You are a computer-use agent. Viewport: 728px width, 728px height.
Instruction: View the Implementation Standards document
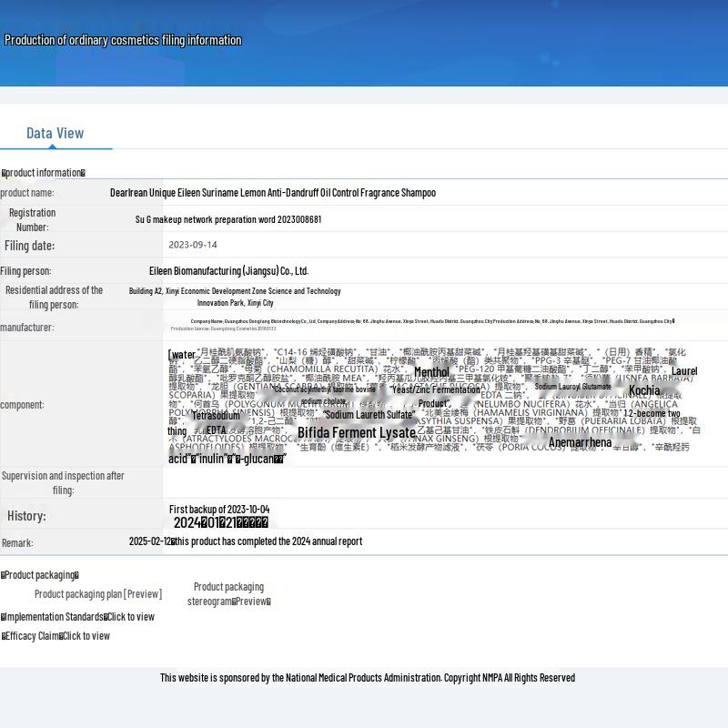pyautogui.click(x=130, y=617)
